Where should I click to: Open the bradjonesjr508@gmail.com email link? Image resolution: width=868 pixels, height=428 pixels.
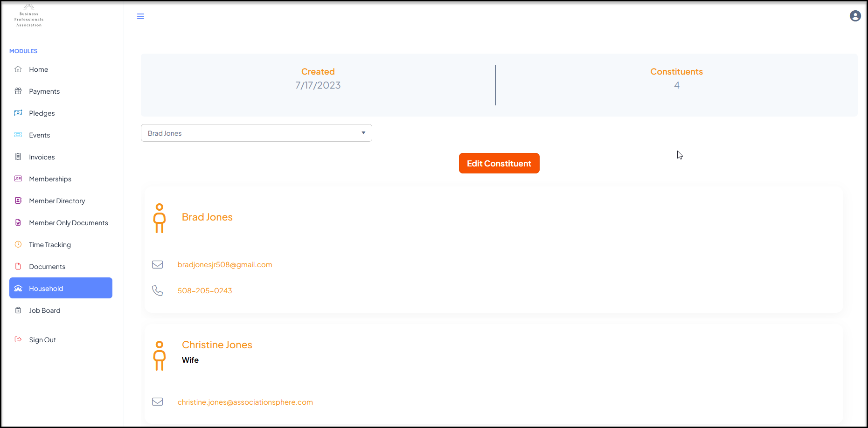coord(225,264)
